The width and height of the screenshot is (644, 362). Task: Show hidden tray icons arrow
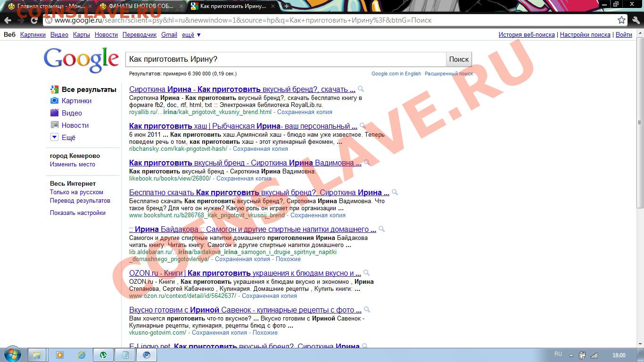(x=571, y=355)
